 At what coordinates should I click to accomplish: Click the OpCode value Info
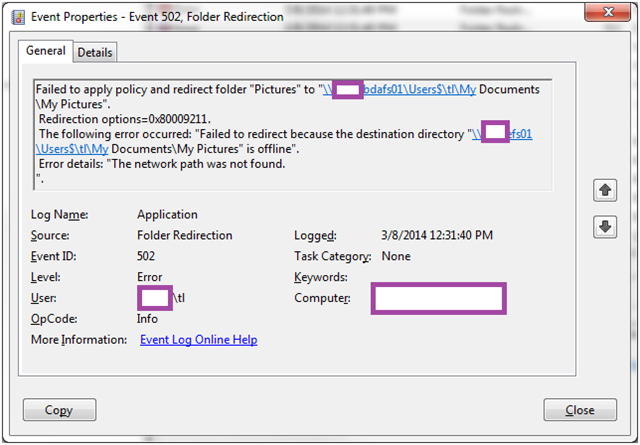pos(147,318)
